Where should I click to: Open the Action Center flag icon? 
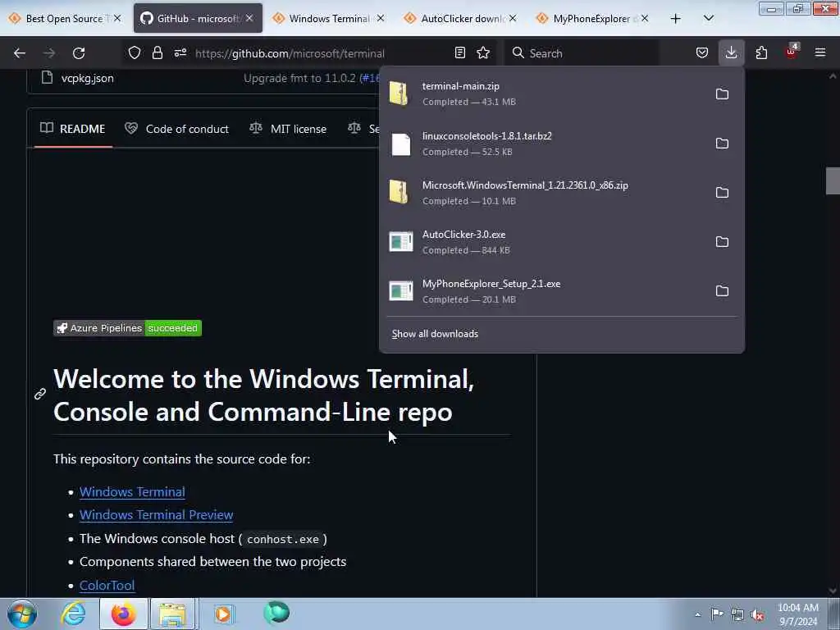point(717,614)
